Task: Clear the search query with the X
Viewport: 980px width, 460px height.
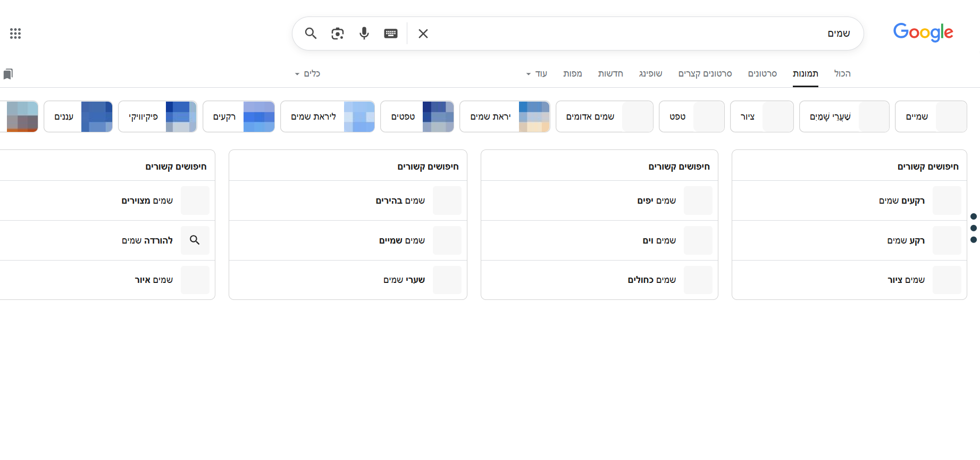Action: point(423,34)
